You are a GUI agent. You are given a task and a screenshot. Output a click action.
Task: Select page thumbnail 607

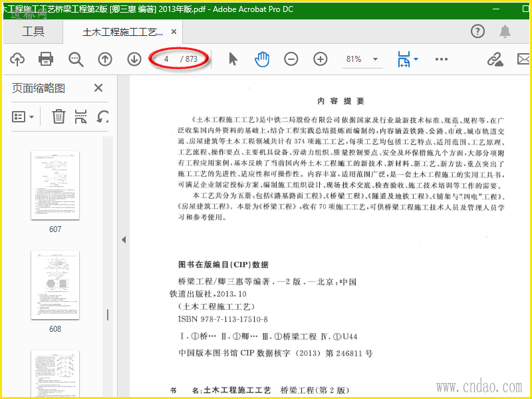tap(55, 186)
